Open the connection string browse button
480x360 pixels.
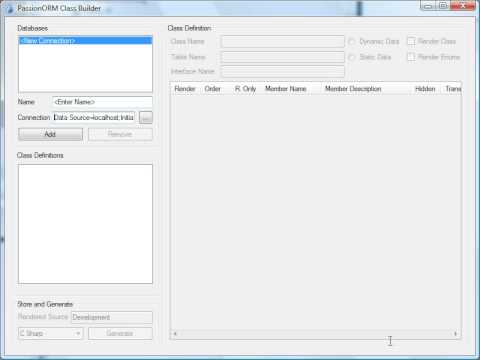[146, 117]
